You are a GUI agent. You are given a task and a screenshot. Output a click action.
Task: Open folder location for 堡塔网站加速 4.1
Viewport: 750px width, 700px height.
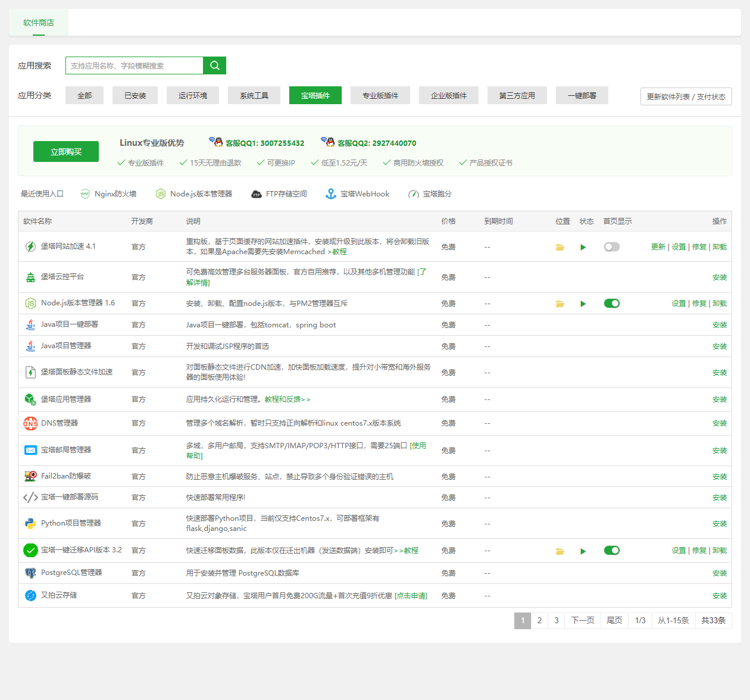pos(560,247)
